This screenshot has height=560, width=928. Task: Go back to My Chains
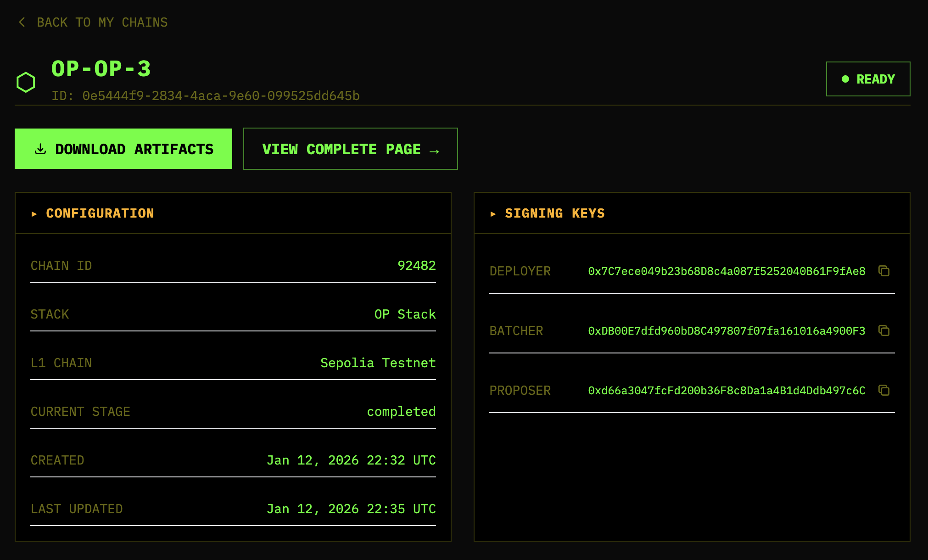pyautogui.click(x=102, y=22)
